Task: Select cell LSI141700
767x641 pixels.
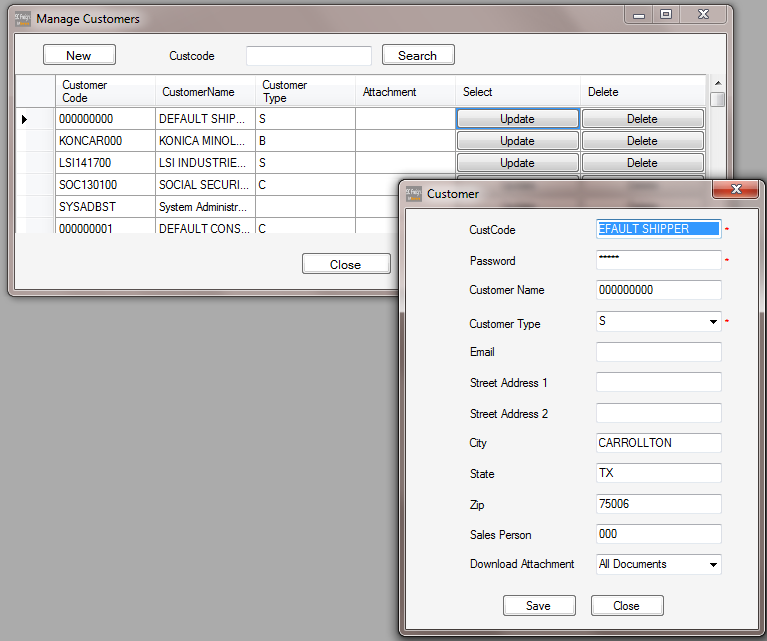Action: click(x=105, y=163)
